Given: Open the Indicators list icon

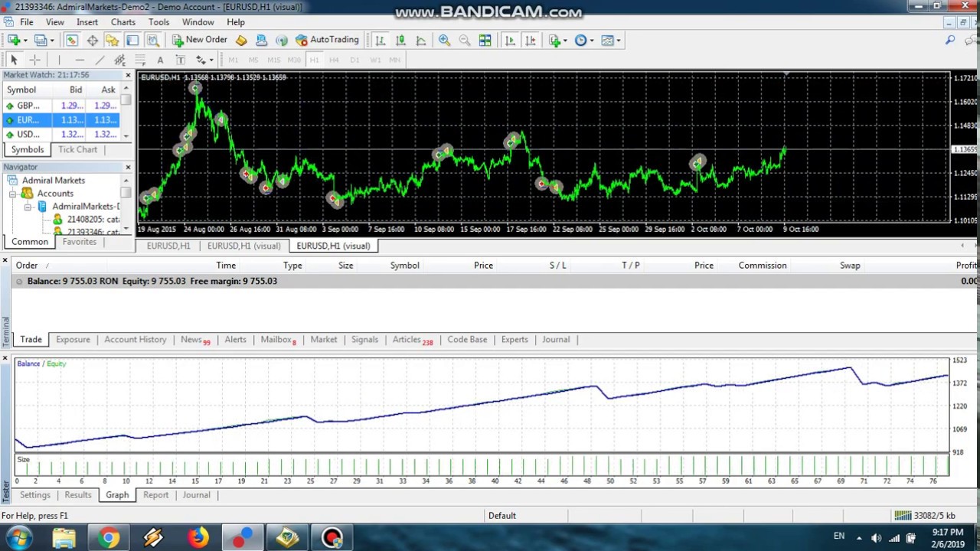Looking at the screenshot, I should pos(554,40).
